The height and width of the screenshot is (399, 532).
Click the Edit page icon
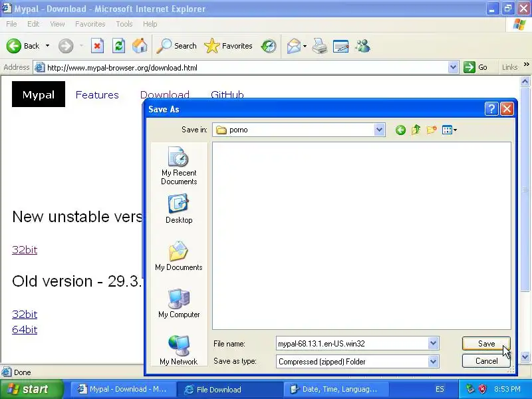[341, 46]
